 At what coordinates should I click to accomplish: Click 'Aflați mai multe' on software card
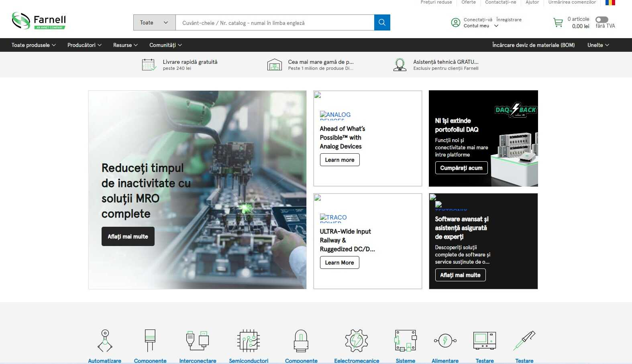click(460, 275)
